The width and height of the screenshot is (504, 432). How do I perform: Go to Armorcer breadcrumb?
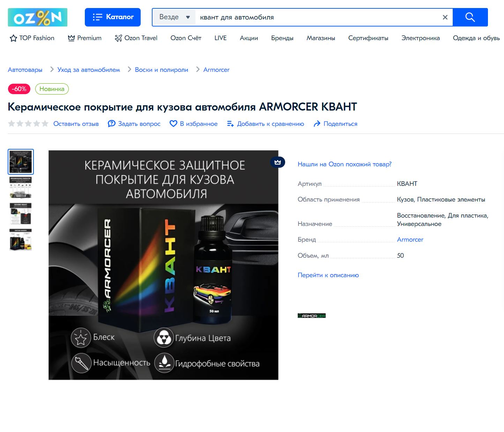[x=216, y=70]
